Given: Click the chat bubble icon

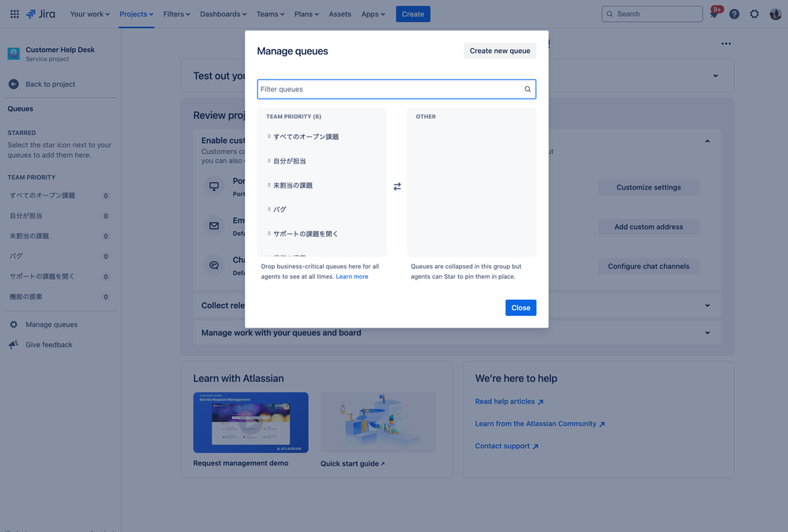Looking at the screenshot, I should point(214,265).
